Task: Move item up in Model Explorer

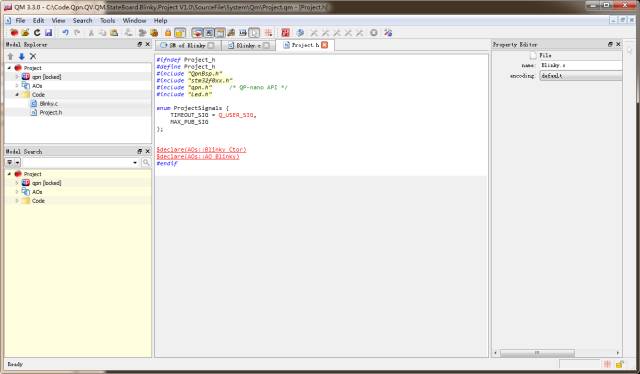Action: point(10,56)
